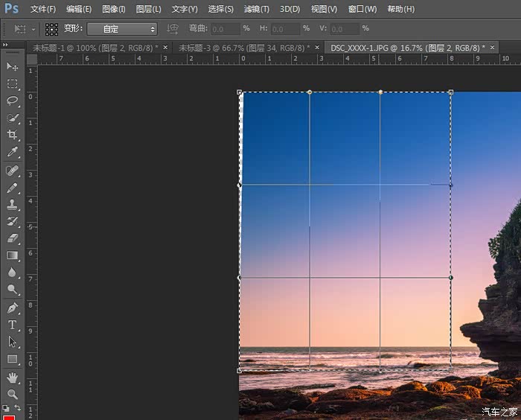
Task: Expand the collapsed tools panel arrows
Action: [x=6, y=45]
